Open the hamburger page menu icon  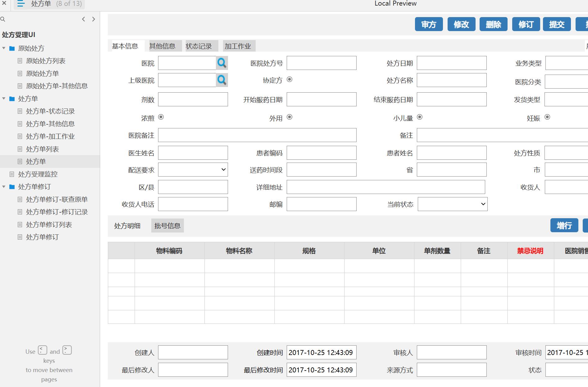[21, 4]
